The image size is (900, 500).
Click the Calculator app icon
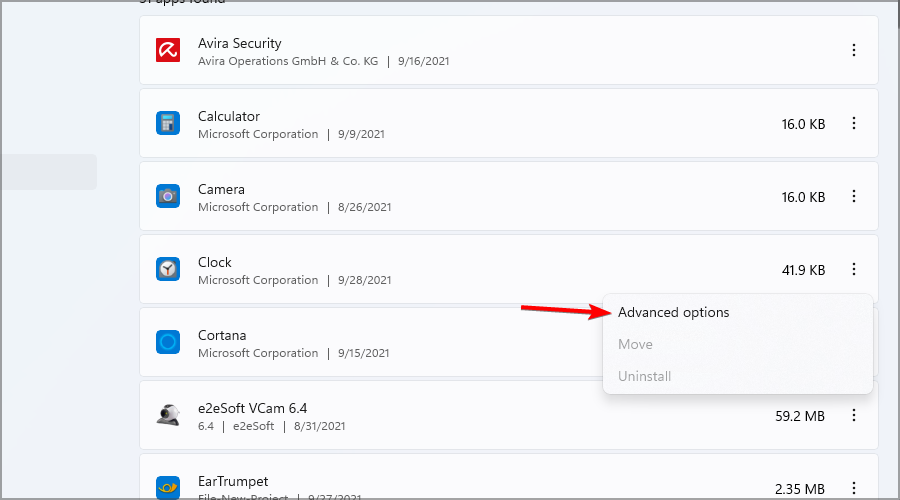pos(168,123)
